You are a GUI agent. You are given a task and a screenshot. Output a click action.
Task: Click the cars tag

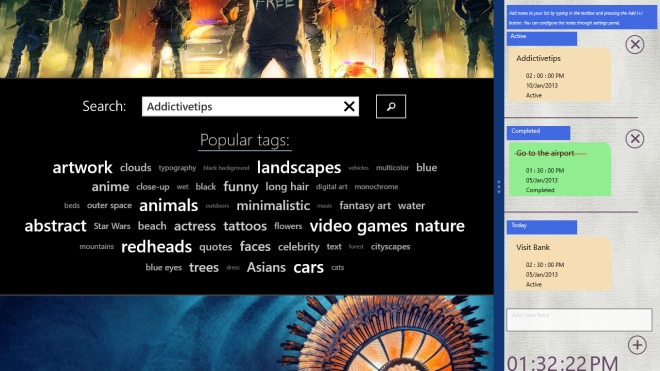tap(309, 267)
